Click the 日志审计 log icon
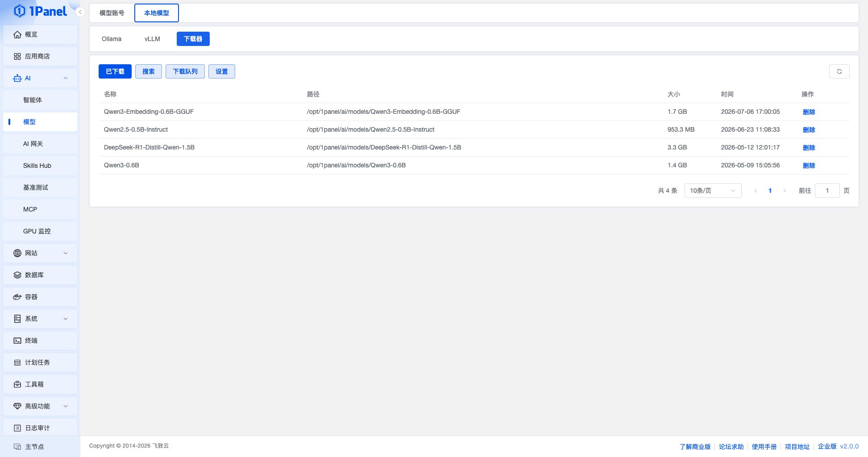Screen dimensions: 868x457 pos(17,428)
